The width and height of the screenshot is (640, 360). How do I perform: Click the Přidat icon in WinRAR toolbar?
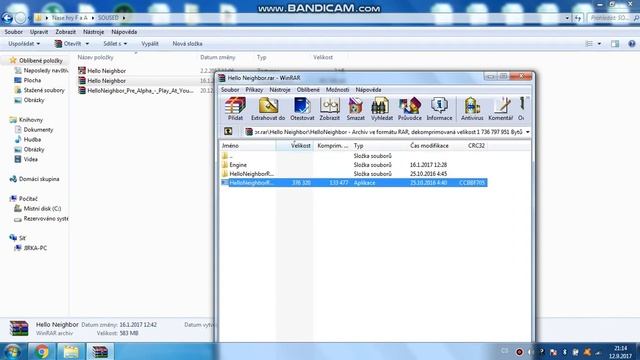point(235,109)
